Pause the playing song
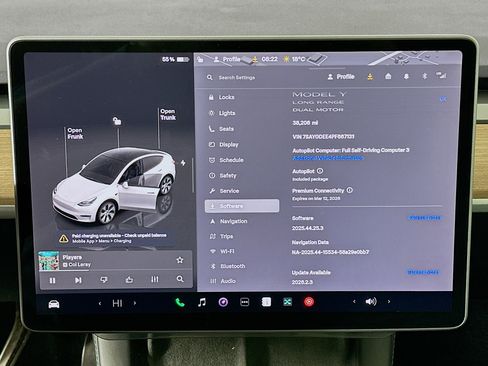 click(52, 281)
